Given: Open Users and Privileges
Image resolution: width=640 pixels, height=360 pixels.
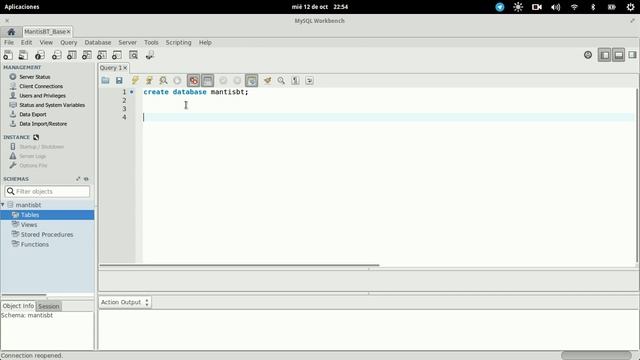Looking at the screenshot, I should [42, 96].
